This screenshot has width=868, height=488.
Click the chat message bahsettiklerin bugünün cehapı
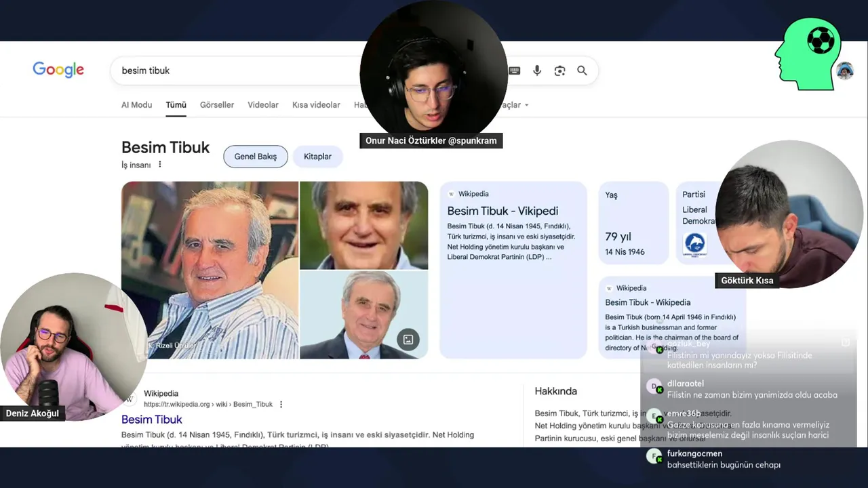click(724, 465)
